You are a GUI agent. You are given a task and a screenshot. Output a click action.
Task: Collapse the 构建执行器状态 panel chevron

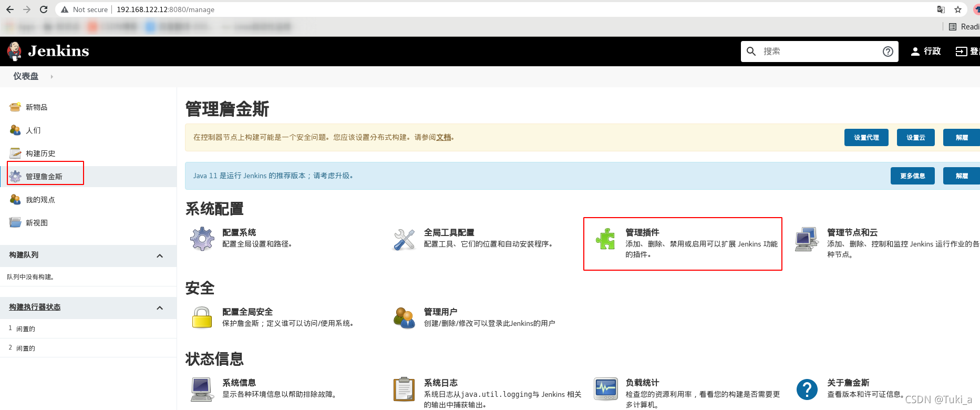tap(160, 308)
